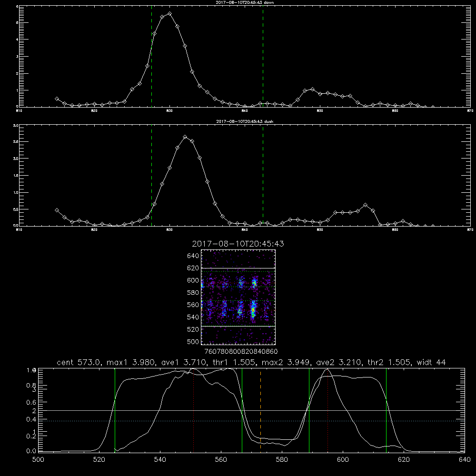The image size is (476, 476).
Task: Click the "540" label on the bottom plot x-axis
Action: tap(160, 460)
